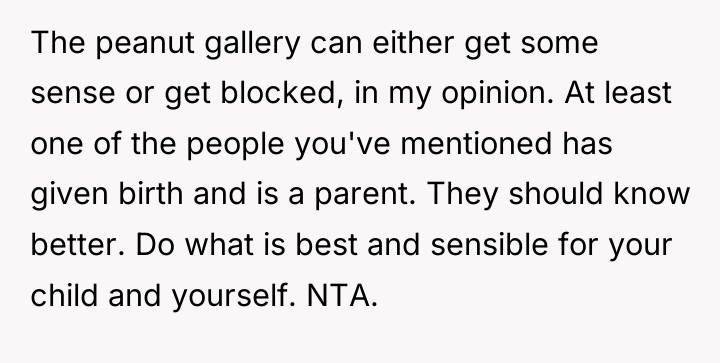This screenshot has width=720, height=363.
Task: Click the word "child" in last line
Action: (64, 294)
